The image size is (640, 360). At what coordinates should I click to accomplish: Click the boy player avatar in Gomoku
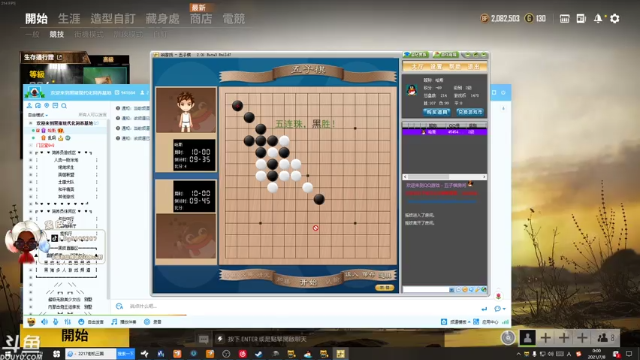(x=186, y=111)
